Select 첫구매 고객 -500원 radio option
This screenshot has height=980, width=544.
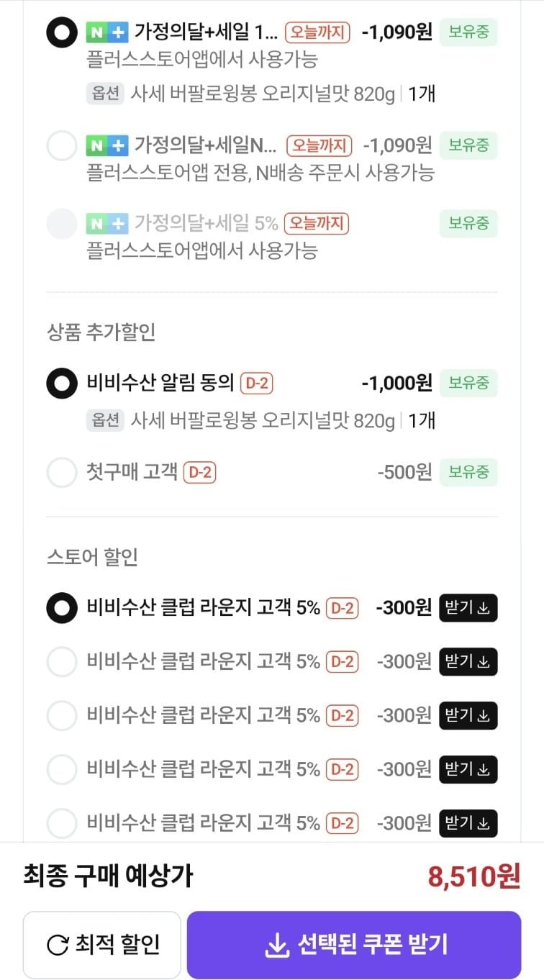click(61, 473)
